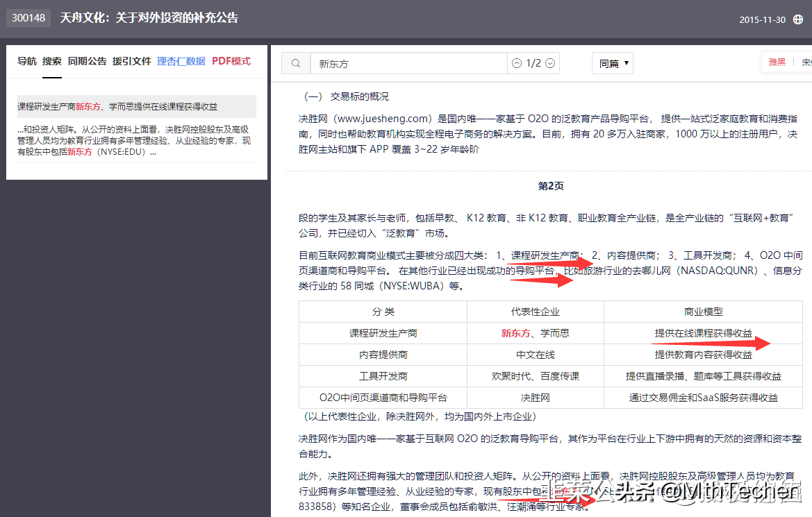Click the stock code 300148 badge

coord(28,19)
